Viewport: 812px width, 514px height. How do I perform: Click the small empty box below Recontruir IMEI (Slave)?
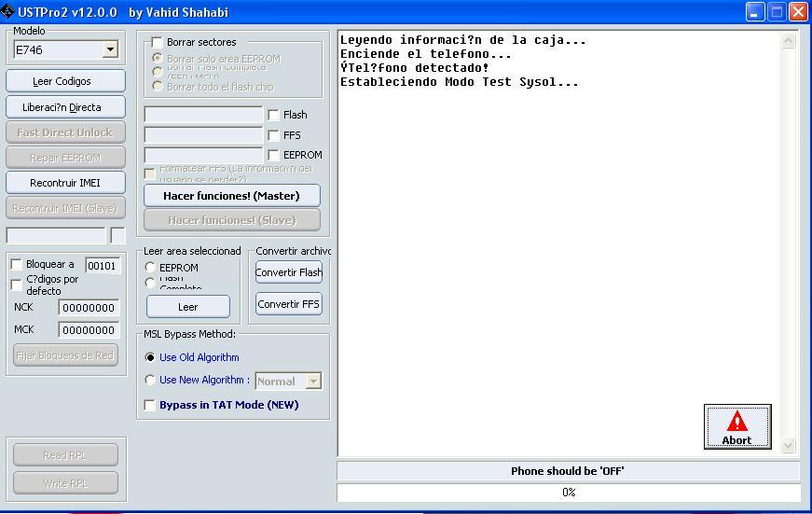point(118,236)
